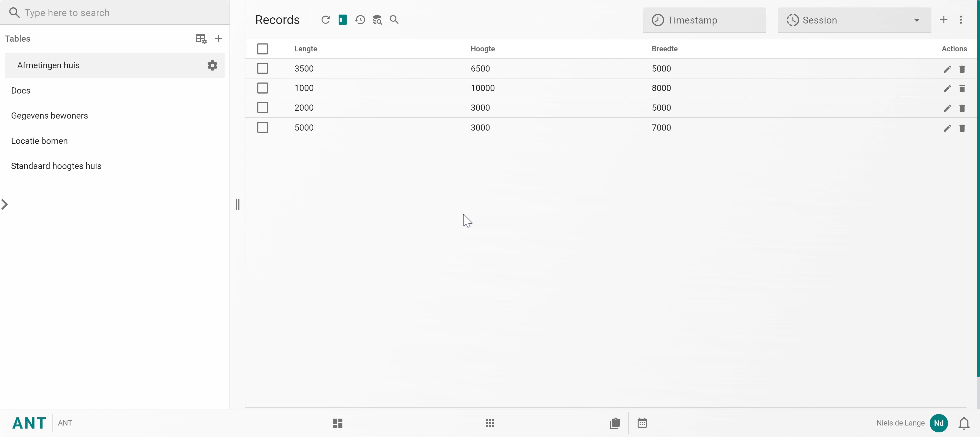Click the magnifying glass search icon
980x437 pixels.
(x=394, y=19)
